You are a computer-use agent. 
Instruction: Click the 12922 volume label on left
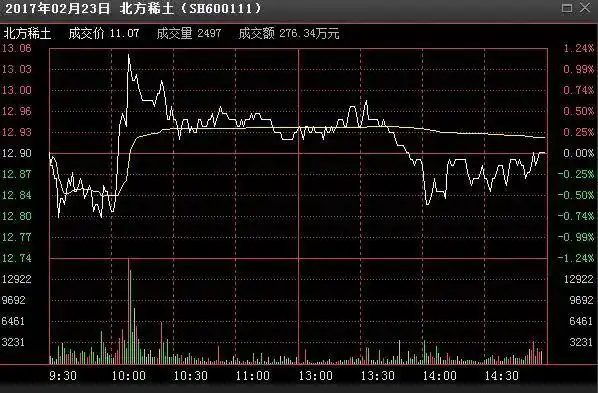click(17, 279)
